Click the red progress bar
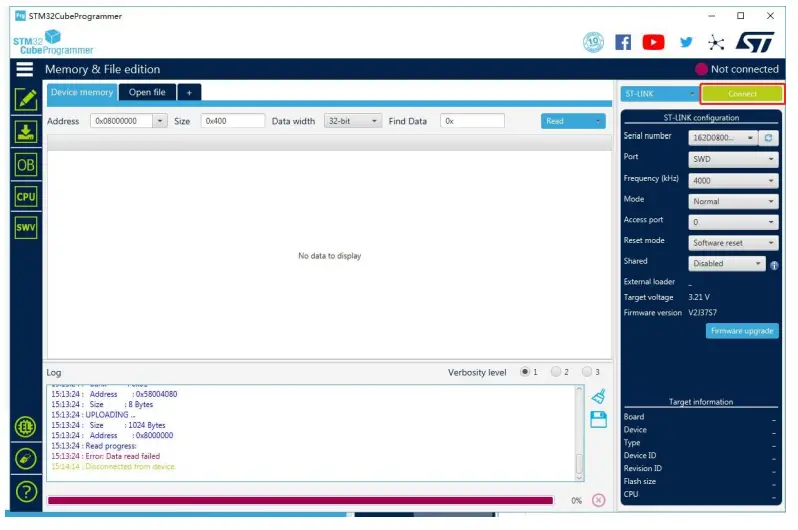This screenshot has width=798, height=530. (300, 500)
